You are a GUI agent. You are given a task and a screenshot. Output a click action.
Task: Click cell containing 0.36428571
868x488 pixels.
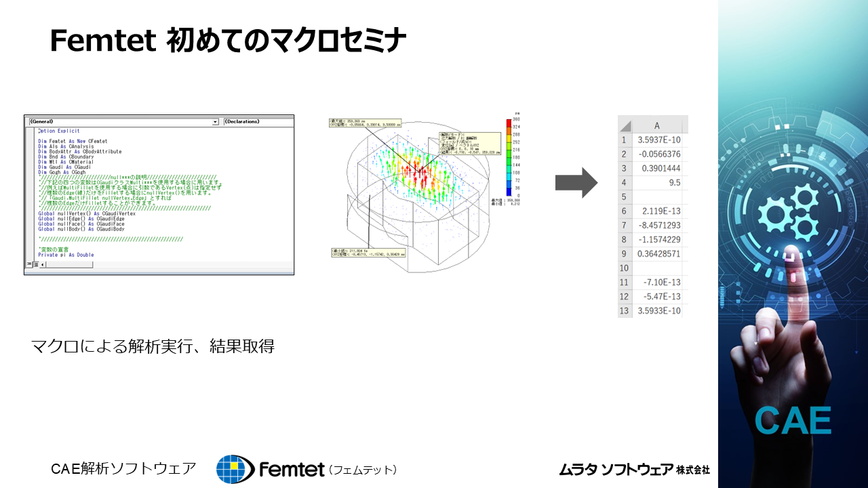click(x=657, y=253)
